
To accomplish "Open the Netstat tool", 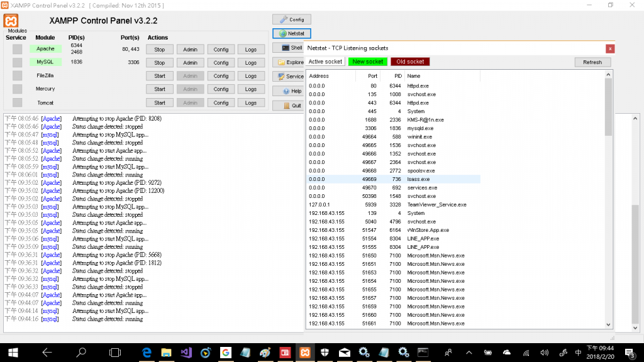I will click(292, 33).
